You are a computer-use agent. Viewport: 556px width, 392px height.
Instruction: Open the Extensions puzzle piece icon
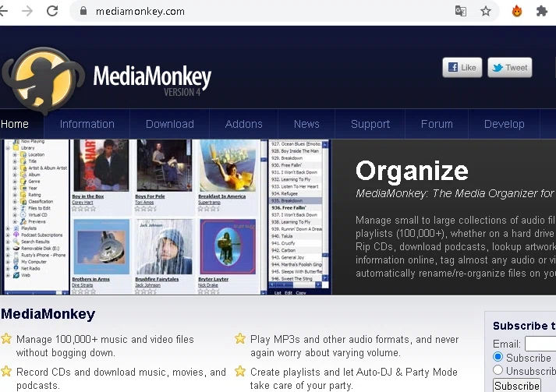pyautogui.click(x=542, y=11)
